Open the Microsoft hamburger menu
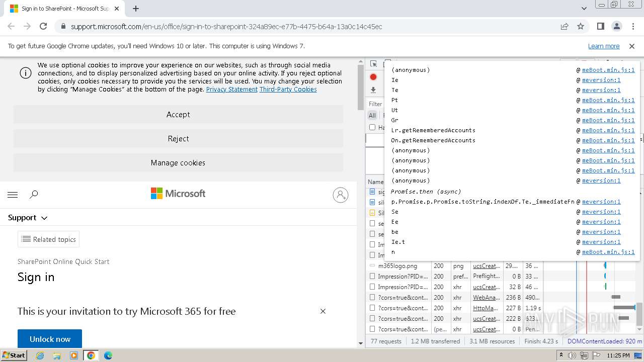 [x=13, y=195]
